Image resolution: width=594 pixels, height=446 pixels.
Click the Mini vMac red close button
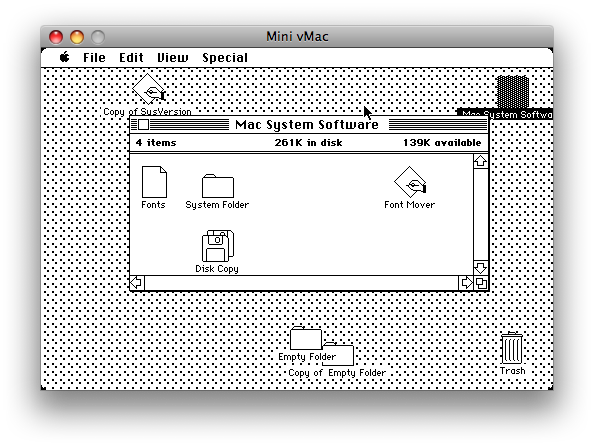56,37
